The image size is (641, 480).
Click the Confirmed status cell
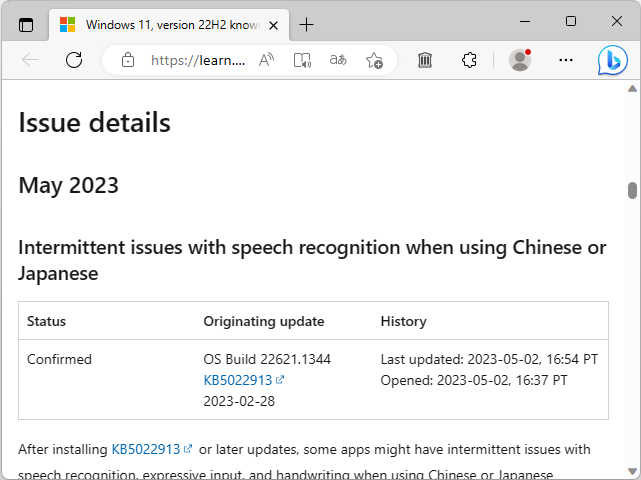(x=59, y=359)
